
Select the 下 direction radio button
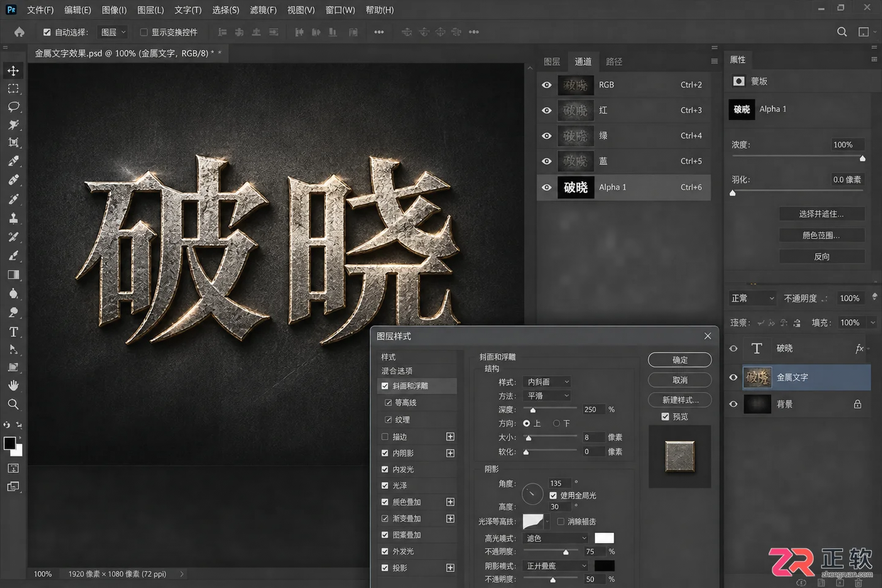pyautogui.click(x=557, y=423)
